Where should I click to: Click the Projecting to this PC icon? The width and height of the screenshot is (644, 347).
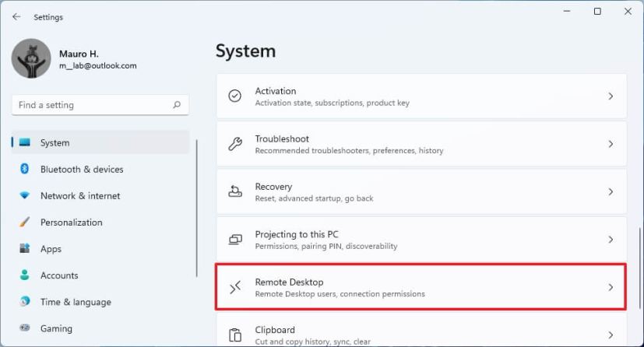click(x=235, y=240)
